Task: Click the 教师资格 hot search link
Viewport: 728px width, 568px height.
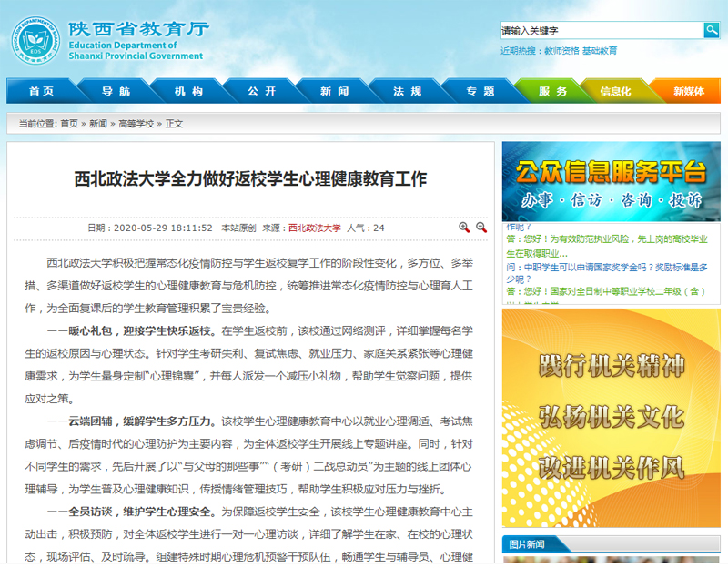Action: point(561,51)
